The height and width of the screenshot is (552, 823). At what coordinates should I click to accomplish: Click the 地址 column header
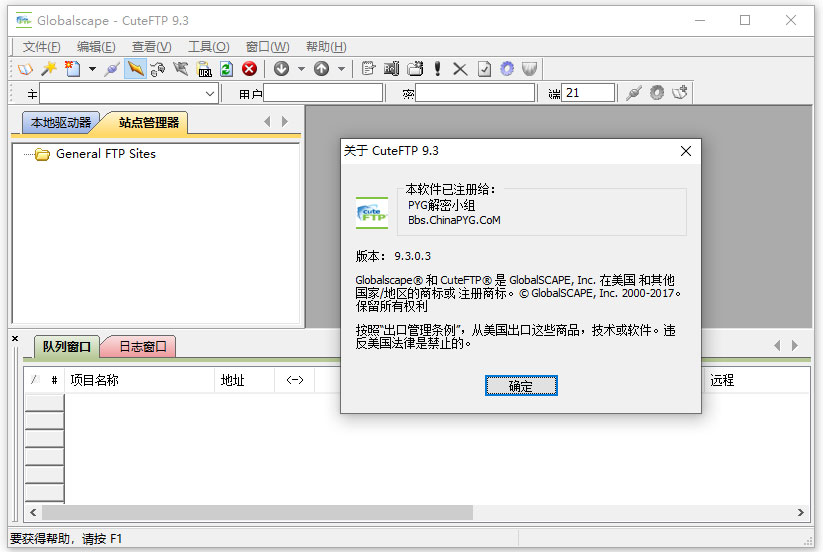pyautogui.click(x=245, y=380)
